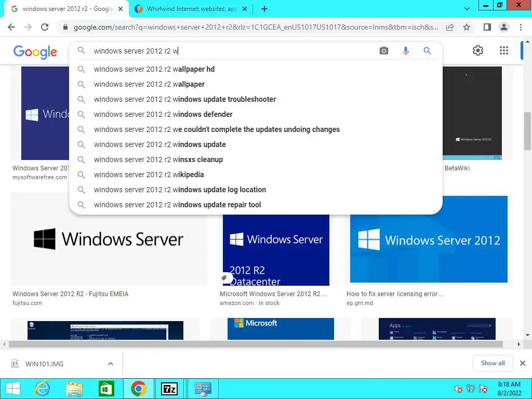This screenshot has height=399, width=532.
Task: Open the BetaWiki dark image thumbnail
Action: coord(472,113)
